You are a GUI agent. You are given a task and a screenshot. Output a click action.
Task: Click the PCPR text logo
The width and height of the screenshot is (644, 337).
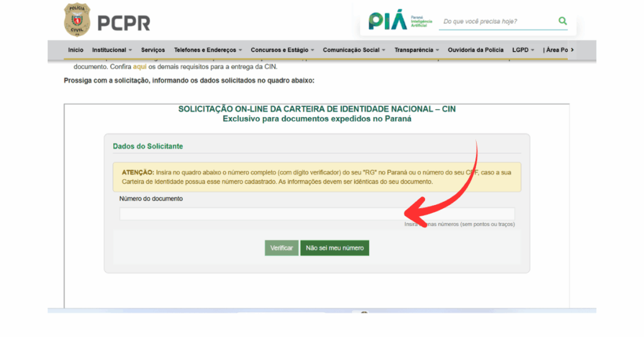click(x=124, y=23)
